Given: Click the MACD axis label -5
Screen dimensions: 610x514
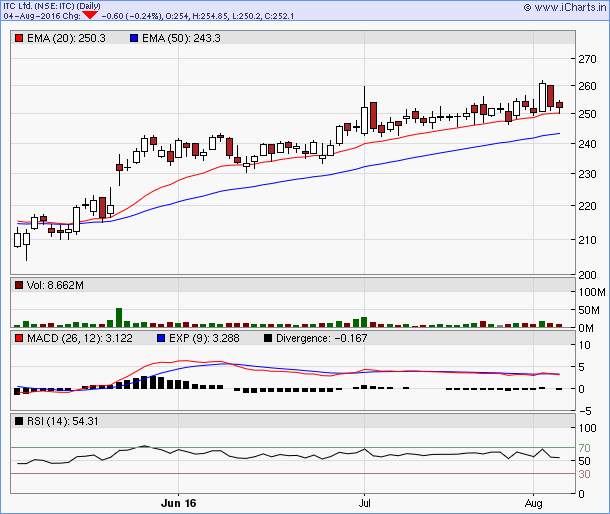Looking at the screenshot, I should (585, 411).
